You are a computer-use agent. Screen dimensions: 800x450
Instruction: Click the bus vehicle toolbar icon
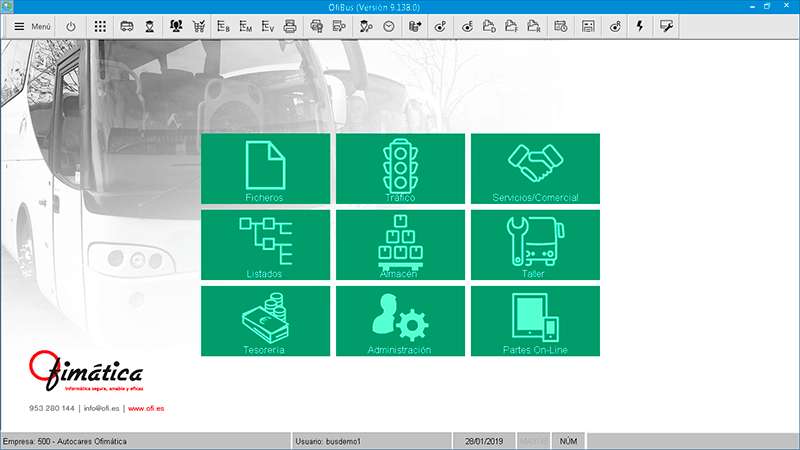click(x=127, y=27)
